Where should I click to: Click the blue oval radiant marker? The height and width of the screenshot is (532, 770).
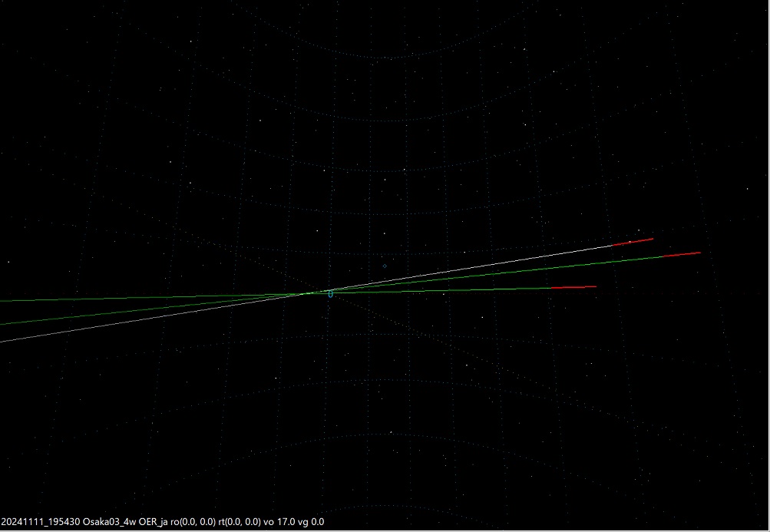[330, 294]
